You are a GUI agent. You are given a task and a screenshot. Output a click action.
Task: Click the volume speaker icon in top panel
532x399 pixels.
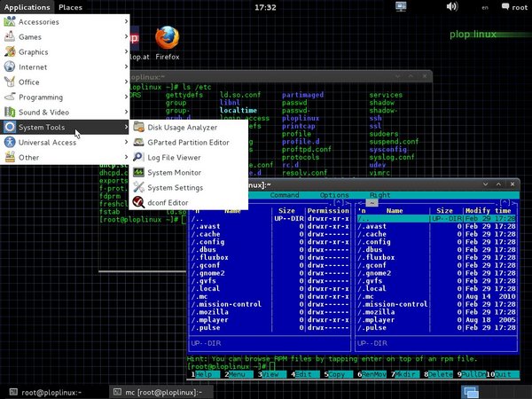click(x=450, y=6)
